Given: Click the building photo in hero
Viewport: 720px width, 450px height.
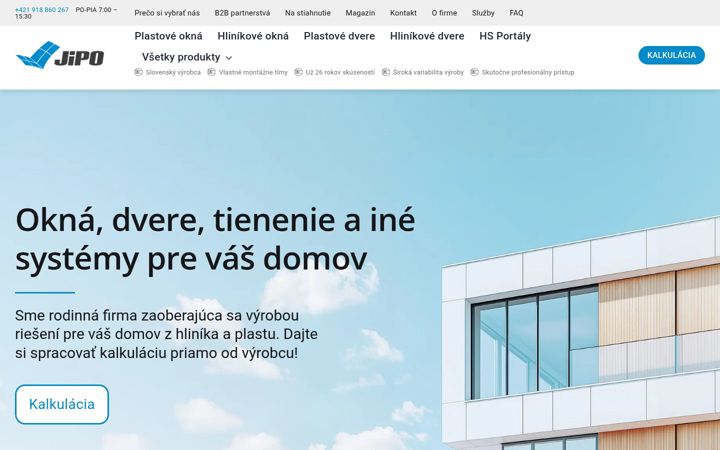Looking at the screenshot, I should [x=581, y=335].
